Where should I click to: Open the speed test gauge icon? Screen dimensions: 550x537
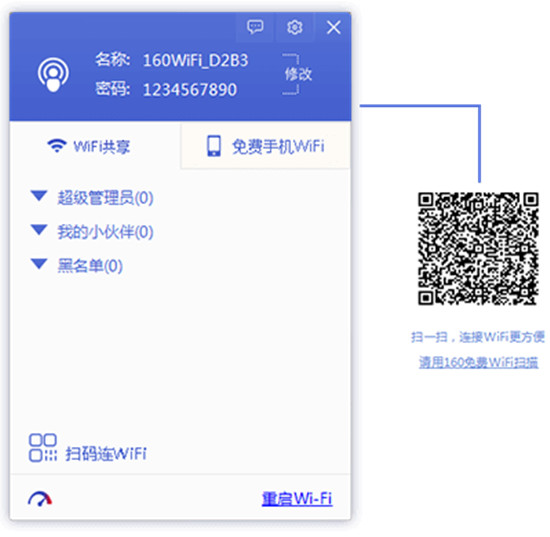click(40, 498)
